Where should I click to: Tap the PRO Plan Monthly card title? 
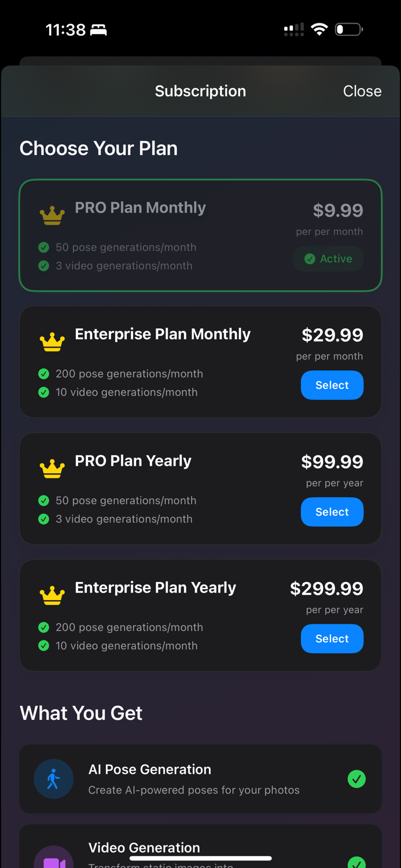140,208
